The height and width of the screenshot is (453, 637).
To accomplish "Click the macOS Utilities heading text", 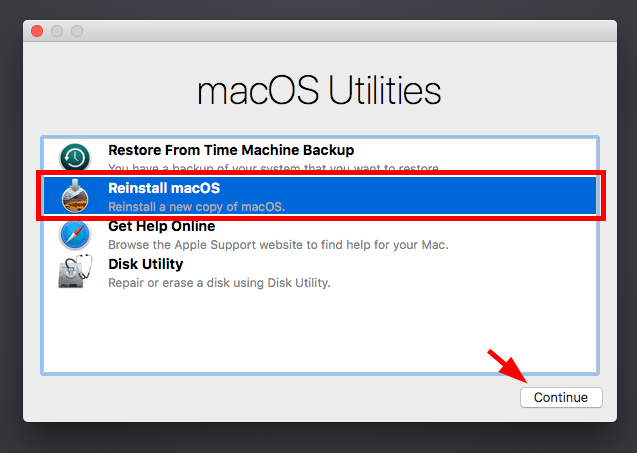I will [x=319, y=90].
